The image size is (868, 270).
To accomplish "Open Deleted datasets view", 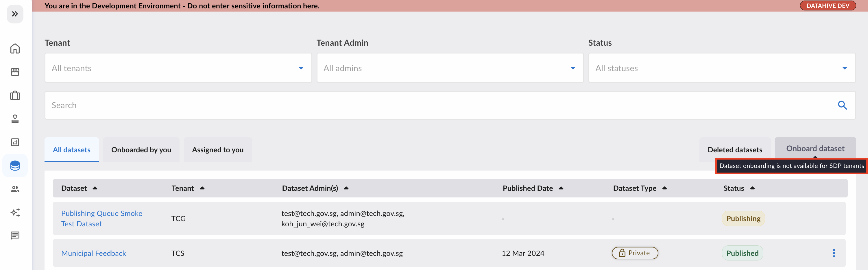I will tap(735, 150).
